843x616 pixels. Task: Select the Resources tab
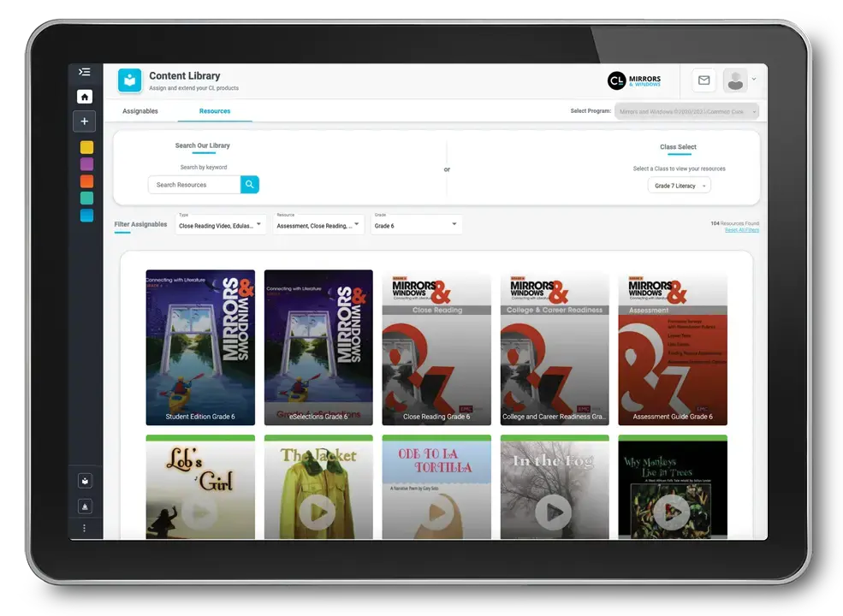coord(215,110)
